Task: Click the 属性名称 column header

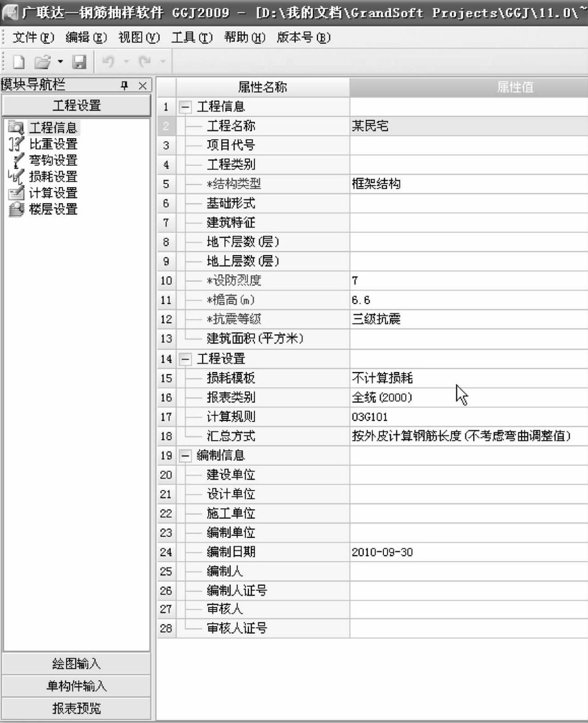Action: click(262, 87)
